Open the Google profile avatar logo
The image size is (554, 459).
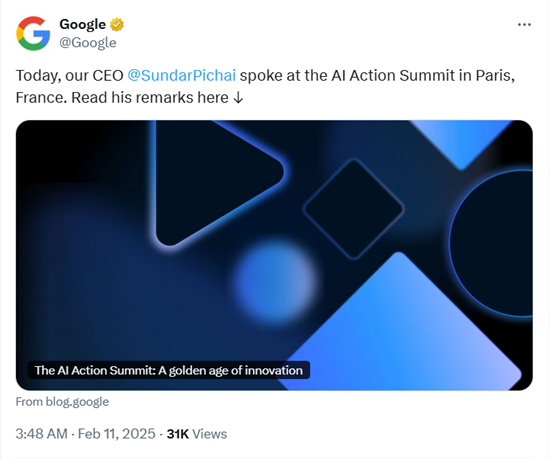(33, 33)
